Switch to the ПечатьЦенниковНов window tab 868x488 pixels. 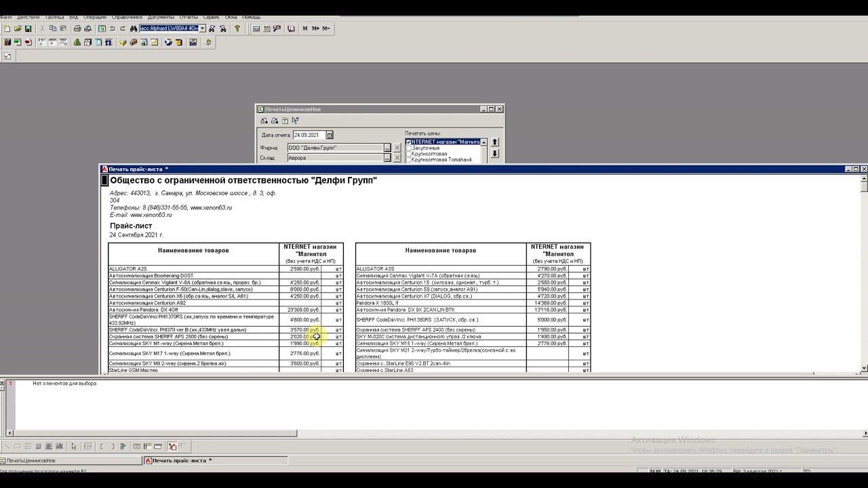coord(71,460)
